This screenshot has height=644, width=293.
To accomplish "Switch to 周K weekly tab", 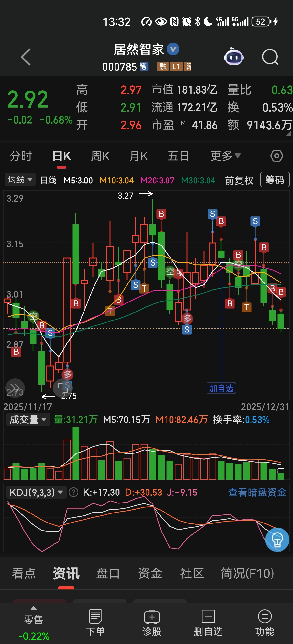I will click(100, 156).
